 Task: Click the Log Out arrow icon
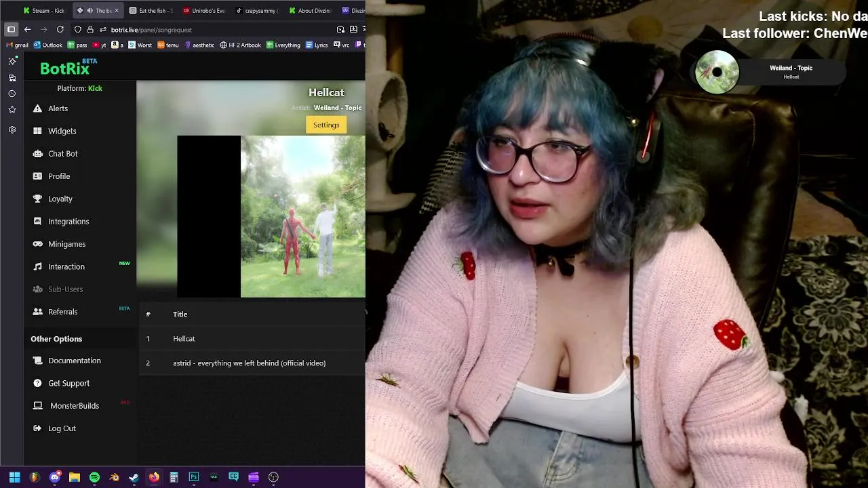(x=37, y=428)
